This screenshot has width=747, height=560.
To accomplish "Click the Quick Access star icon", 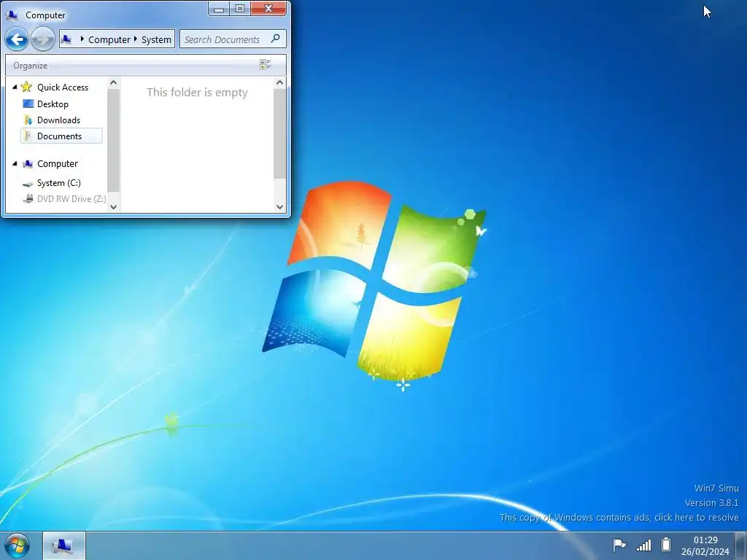I will 27,87.
